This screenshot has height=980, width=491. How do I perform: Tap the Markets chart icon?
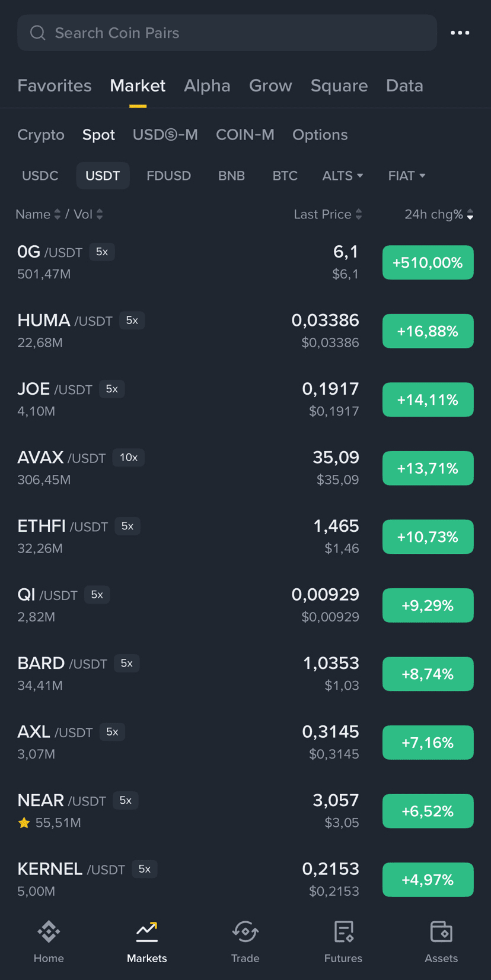146,933
